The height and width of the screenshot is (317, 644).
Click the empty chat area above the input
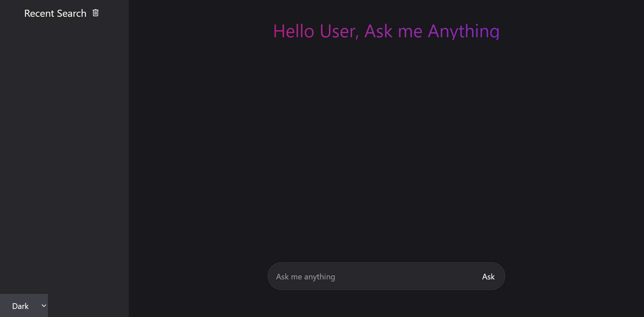(x=386, y=151)
